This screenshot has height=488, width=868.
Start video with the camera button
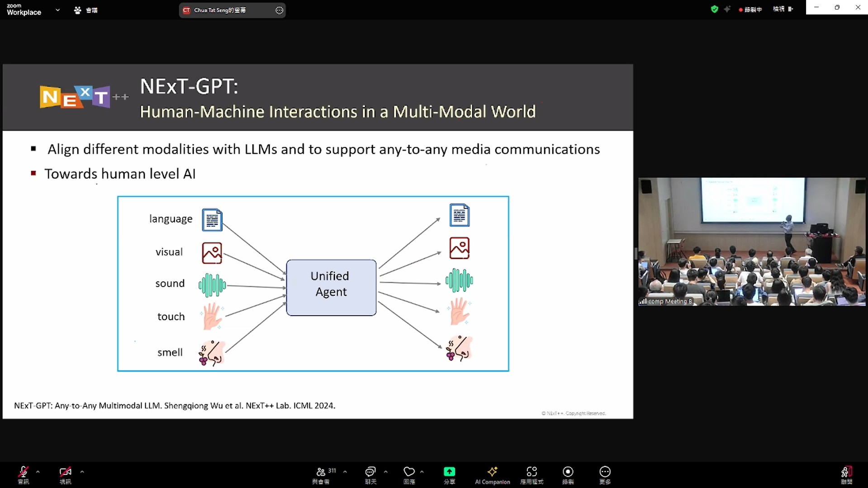[x=65, y=475]
